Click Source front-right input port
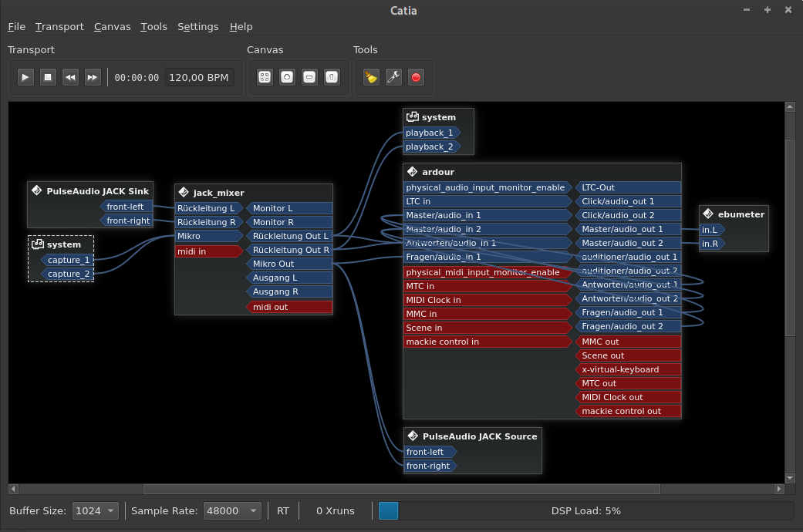This screenshot has width=803, height=532. point(430,466)
